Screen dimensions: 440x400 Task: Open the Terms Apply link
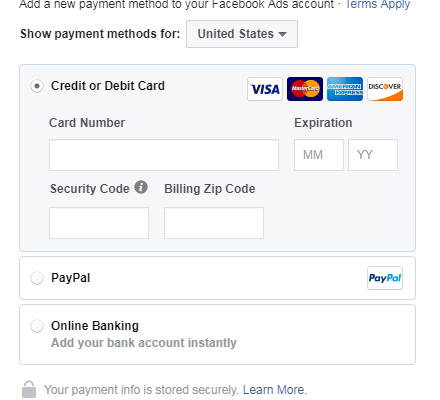tap(378, 4)
